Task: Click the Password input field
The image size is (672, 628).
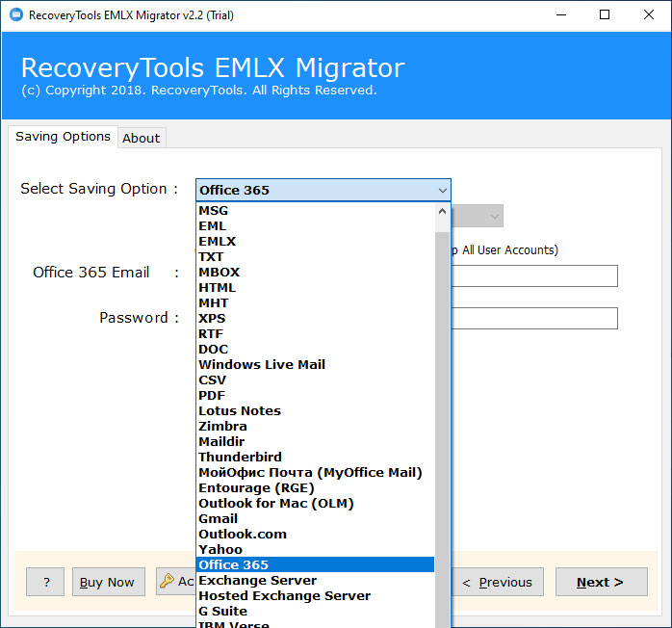Action: (x=534, y=318)
